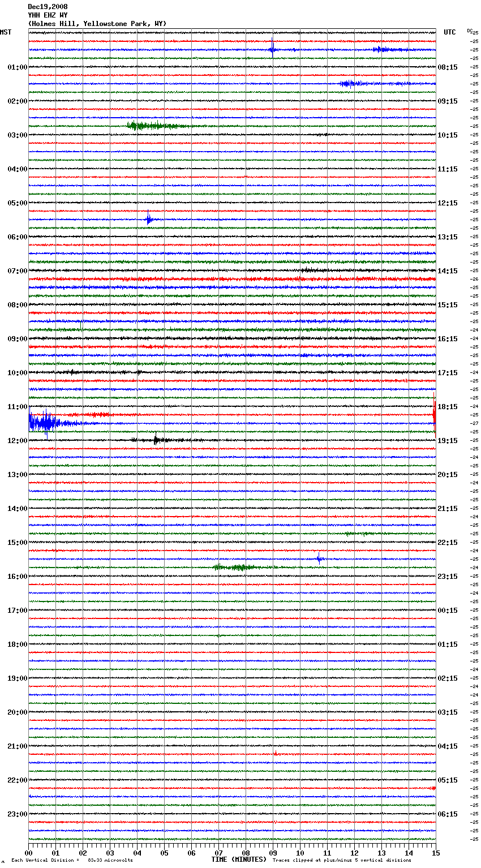Select the "10:00" MST row label

(17, 373)
